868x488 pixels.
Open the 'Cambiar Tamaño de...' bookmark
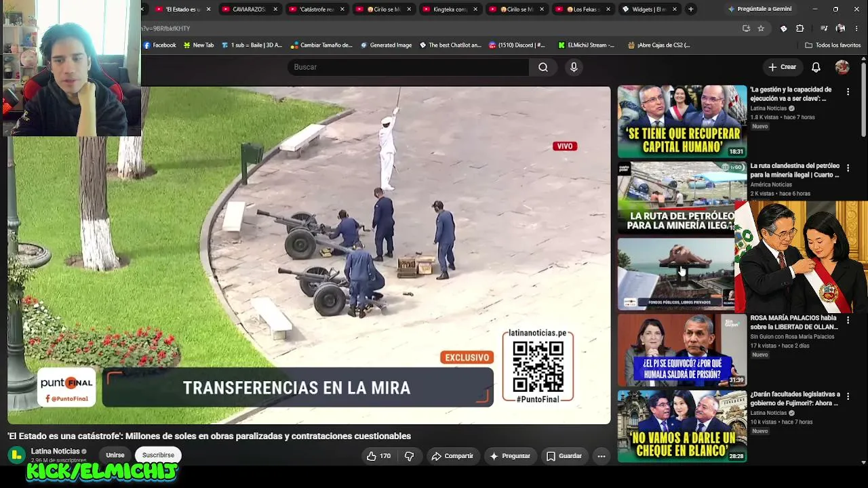click(x=322, y=45)
